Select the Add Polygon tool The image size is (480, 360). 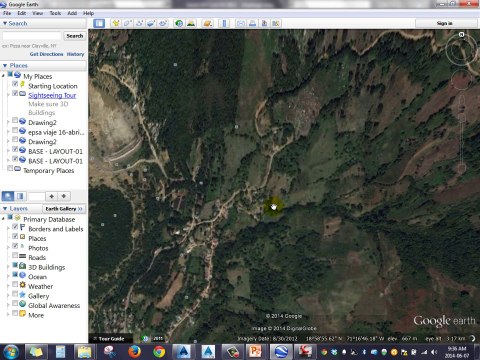point(127,23)
